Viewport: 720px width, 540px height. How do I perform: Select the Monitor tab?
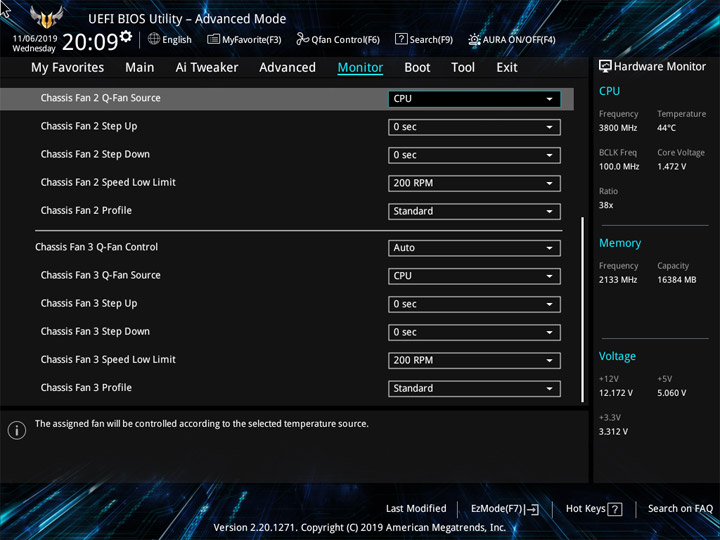[x=360, y=68]
